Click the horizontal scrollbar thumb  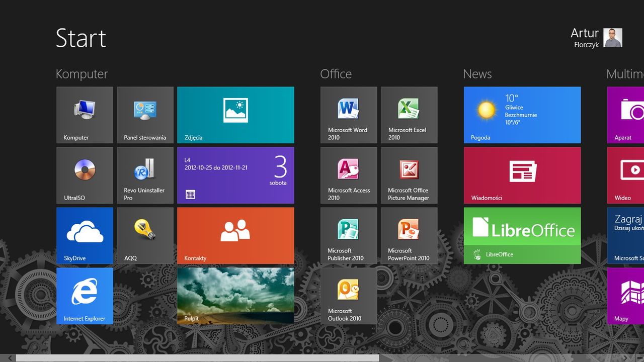197,358
